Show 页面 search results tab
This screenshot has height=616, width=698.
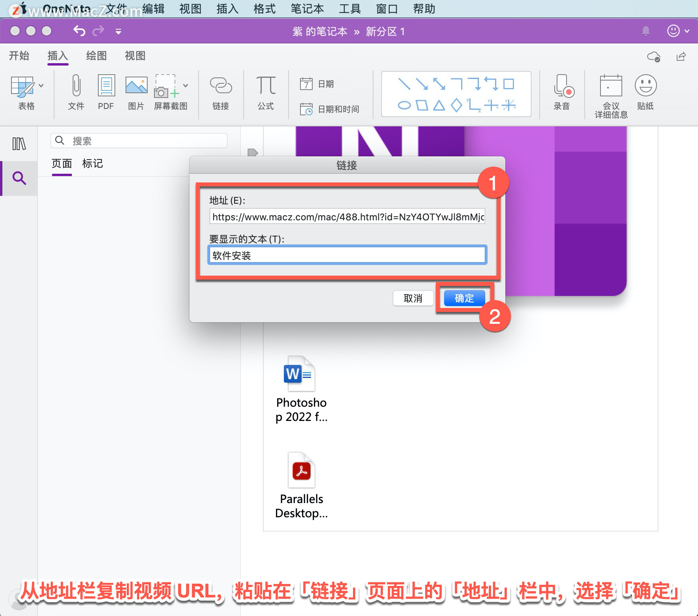point(62,163)
